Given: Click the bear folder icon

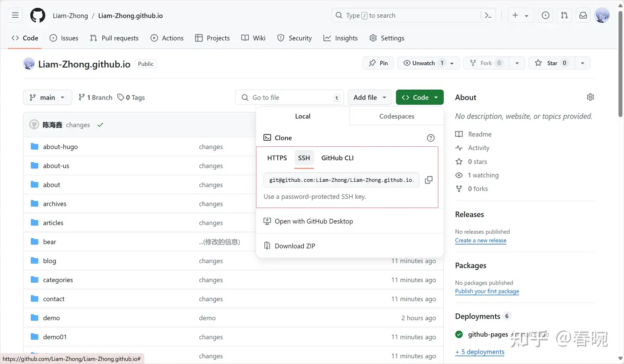Looking at the screenshot, I should tap(35, 242).
